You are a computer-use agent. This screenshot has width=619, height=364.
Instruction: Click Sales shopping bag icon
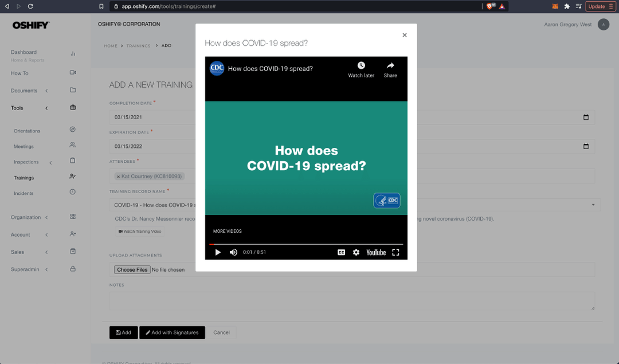pos(73,251)
